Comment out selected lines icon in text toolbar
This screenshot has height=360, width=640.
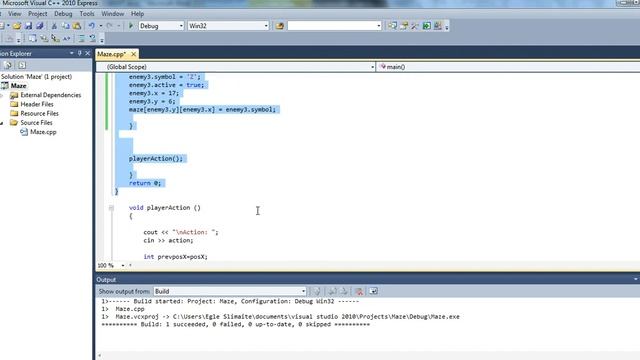click(81, 39)
